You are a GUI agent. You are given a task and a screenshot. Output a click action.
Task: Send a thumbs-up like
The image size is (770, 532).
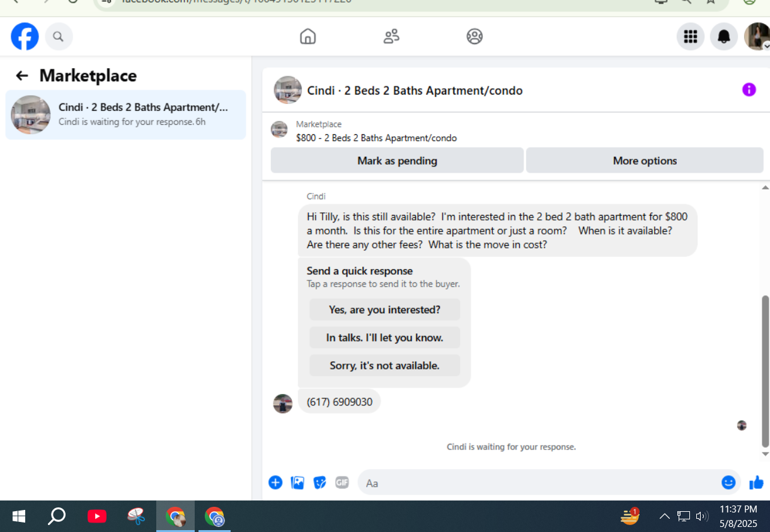(x=756, y=483)
